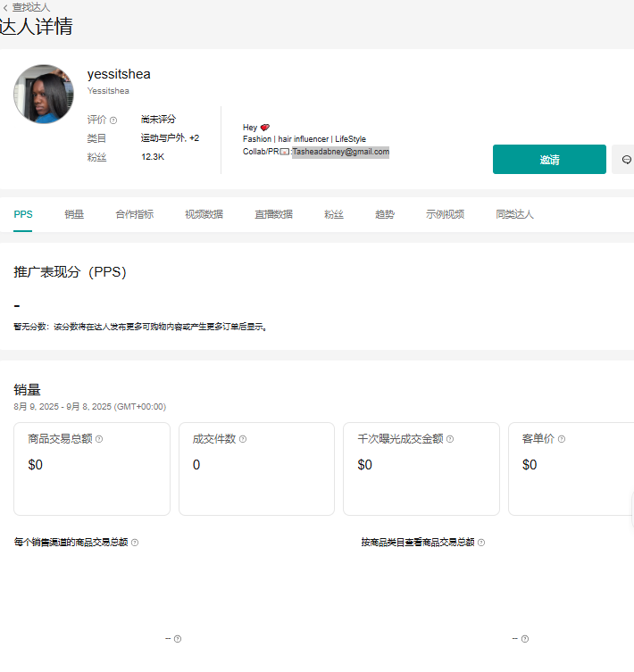This screenshot has height=672, width=634.
Task: Click the help icon under the sales channel chart
Action: tap(178, 639)
